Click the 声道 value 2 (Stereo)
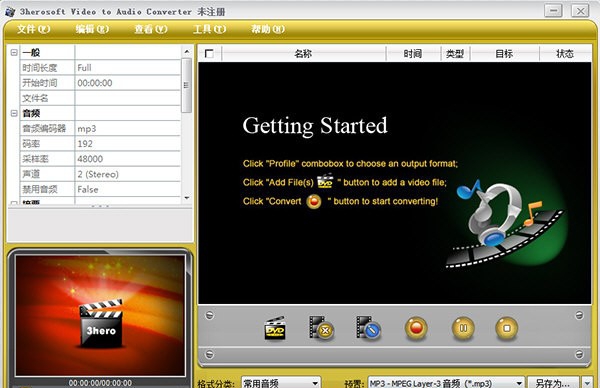 click(x=127, y=174)
